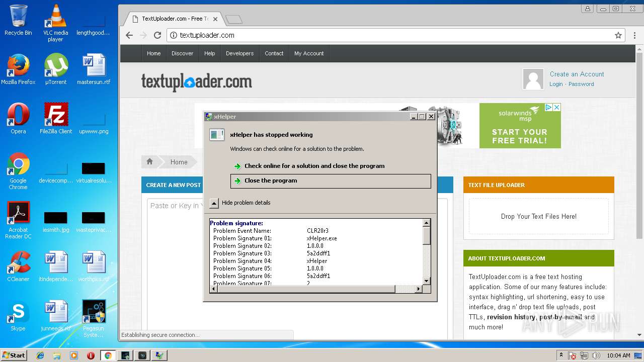644x362 pixels.
Task: Click the address bar URL field
Action: point(395,35)
